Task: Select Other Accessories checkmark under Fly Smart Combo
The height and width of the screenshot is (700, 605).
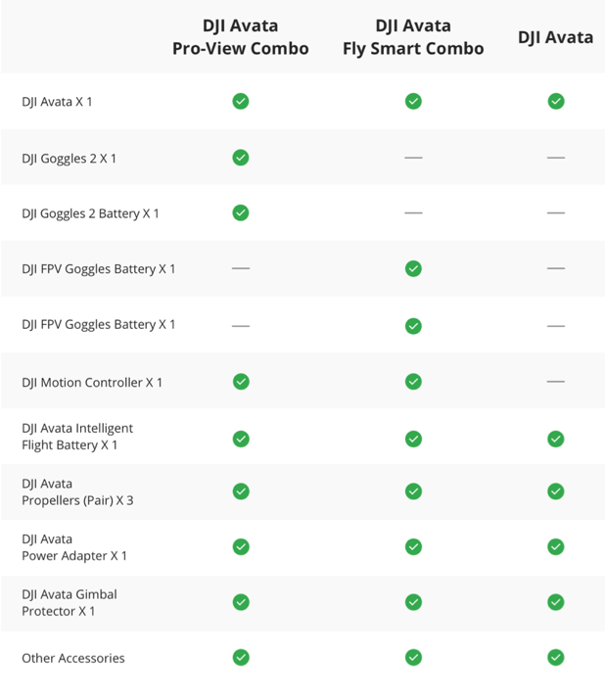Action: point(413,657)
